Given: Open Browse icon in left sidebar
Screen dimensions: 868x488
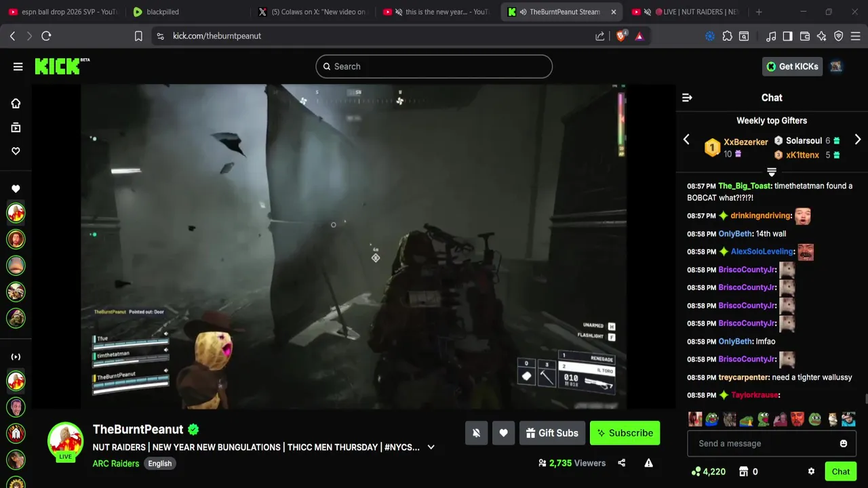Looking at the screenshot, I should 16,127.
